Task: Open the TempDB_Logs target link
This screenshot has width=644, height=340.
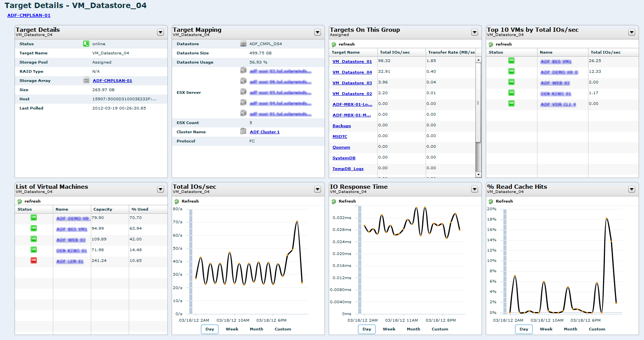Action: pos(348,169)
